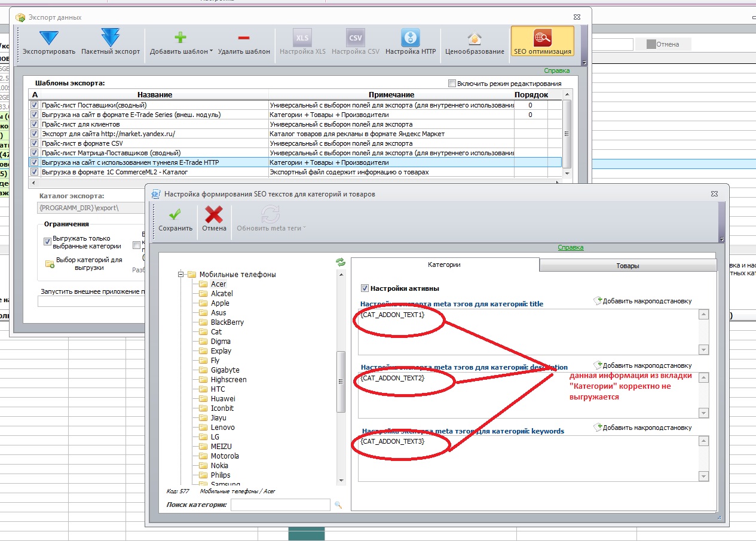Select row Выгрузка на сайт туннеля E-Trade HTTP
This screenshot has width=756, height=541.
(295, 162)
